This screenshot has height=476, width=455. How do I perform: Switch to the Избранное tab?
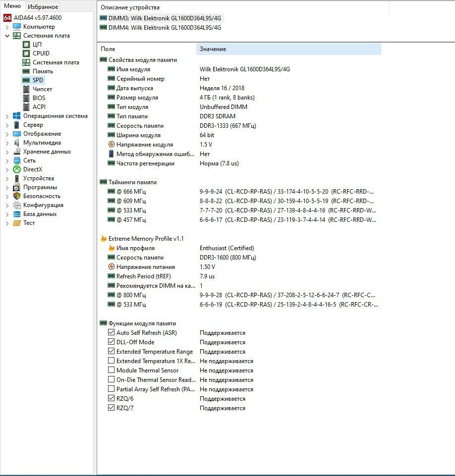[x=43, y=6]
